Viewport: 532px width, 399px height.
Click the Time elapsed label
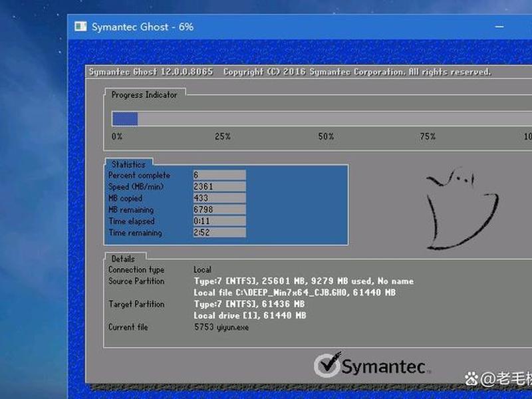point(132,221)
